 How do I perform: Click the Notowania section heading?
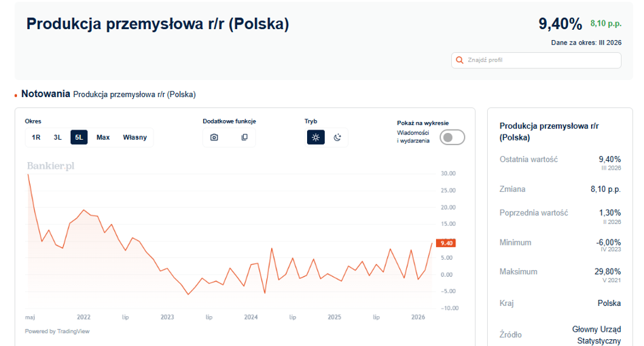(x=46, y=94)
